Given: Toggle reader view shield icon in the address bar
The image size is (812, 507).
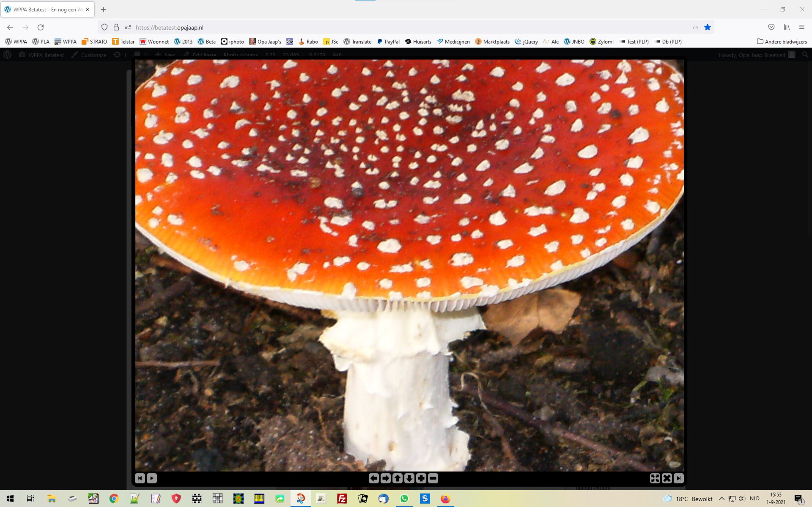Looking at the screenshot, I should (696, 27).
